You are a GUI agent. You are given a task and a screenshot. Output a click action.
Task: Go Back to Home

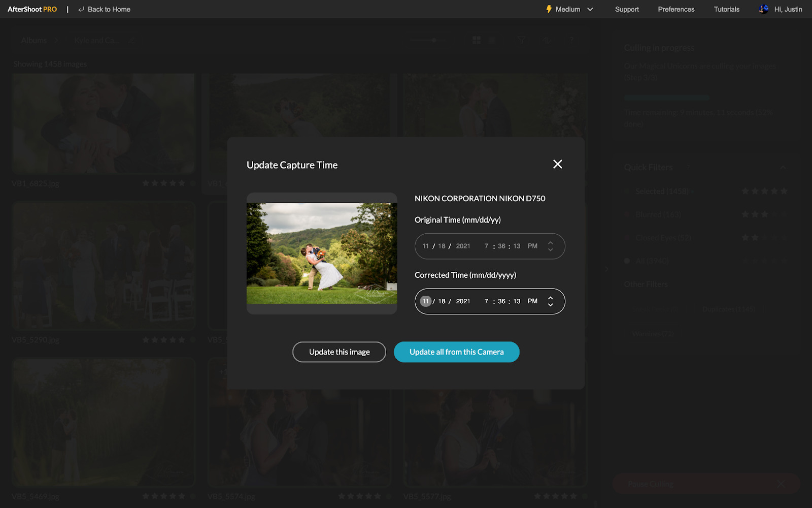[x=105, y=9]
